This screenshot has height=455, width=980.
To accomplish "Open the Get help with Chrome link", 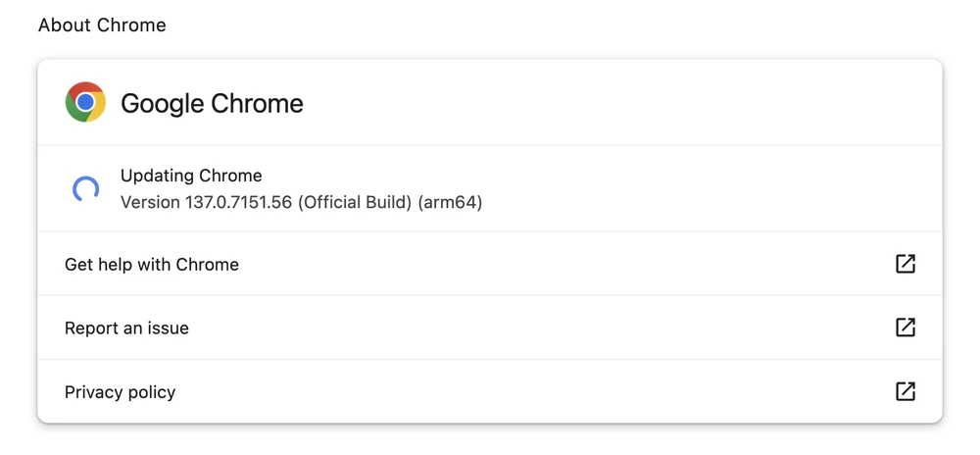I will tap(152, 265).
